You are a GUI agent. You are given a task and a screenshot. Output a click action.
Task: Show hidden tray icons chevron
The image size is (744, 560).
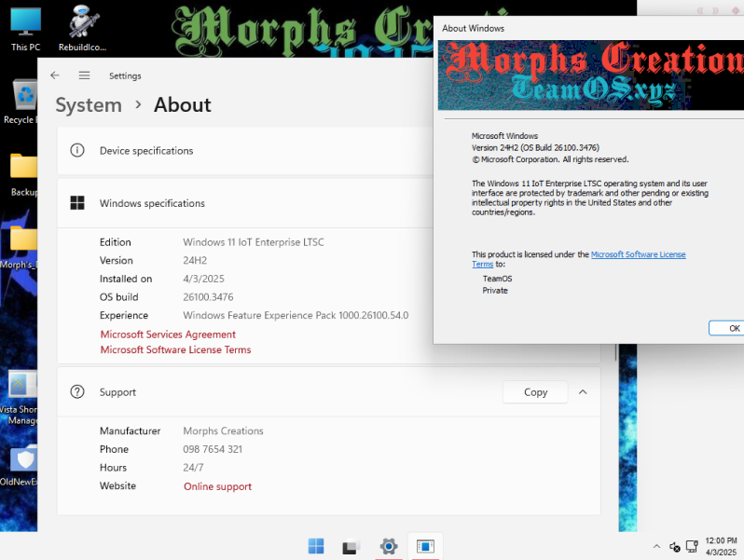[x=656, y=547]
